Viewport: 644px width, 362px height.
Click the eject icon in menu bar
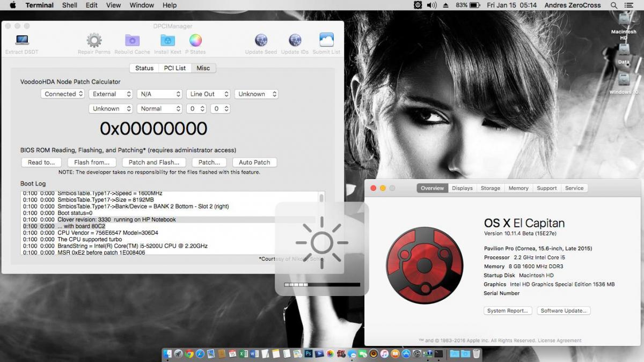[x=445, y=5]
